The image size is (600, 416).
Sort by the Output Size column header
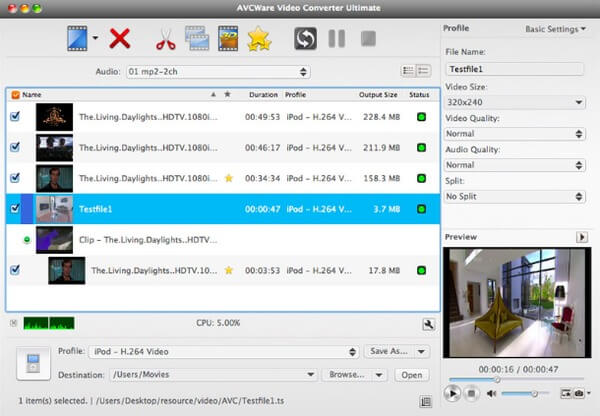378,95
